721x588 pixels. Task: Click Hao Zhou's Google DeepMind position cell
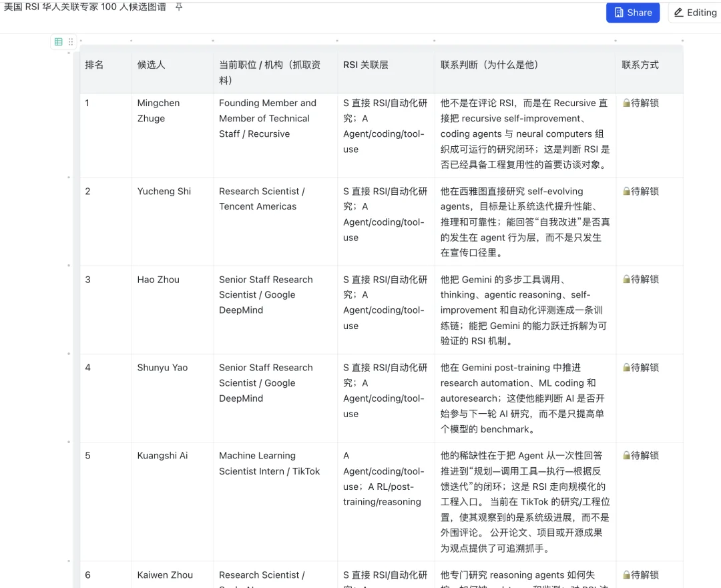click(x=276, y=310)
